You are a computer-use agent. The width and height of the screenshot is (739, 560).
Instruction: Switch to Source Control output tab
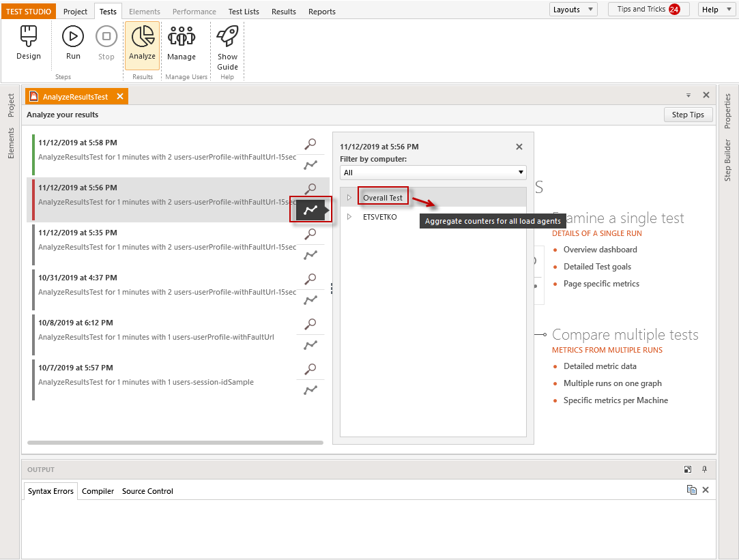click(147, 490)
